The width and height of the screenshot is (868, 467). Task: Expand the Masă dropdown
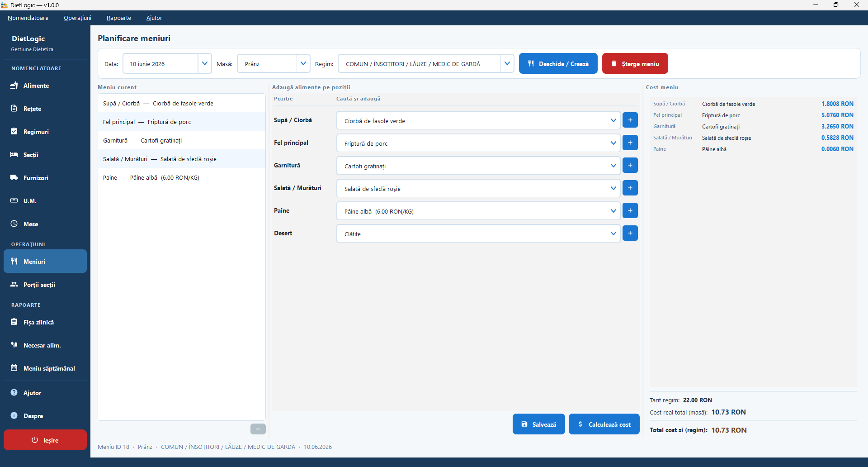click(303, 64)
